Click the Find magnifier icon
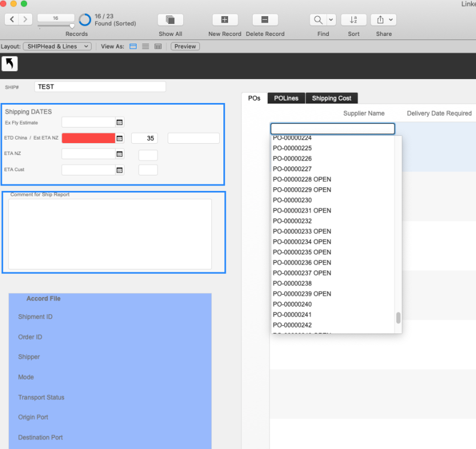 (x=318, y=20)
